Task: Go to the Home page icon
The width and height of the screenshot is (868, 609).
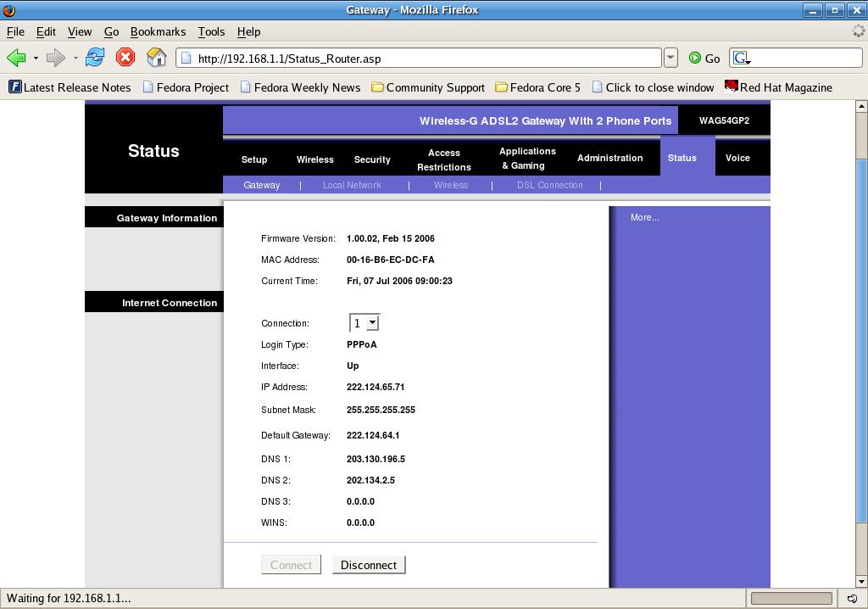Action: pyautogui.click(x=156, y=58)
